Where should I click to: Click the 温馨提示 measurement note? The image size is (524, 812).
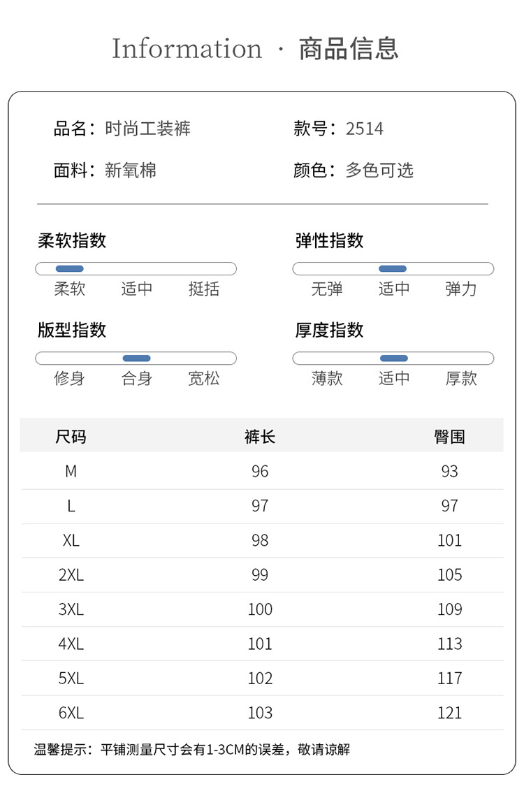pyautogui.click(x=192, y=750)
